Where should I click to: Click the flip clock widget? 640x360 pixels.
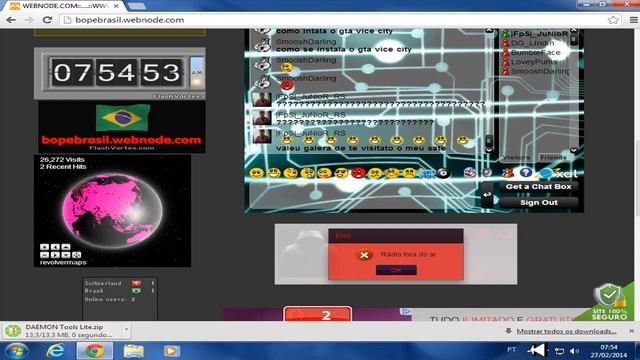click(120, 73)
